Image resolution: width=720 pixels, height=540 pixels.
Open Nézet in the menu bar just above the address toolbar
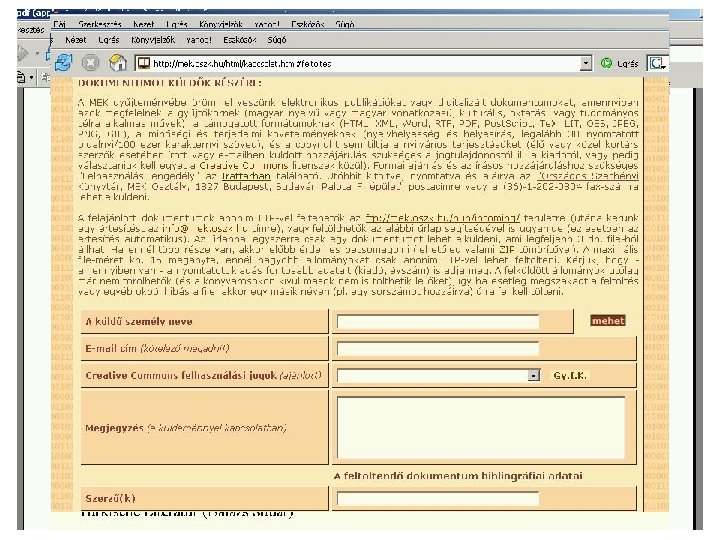click(x=76, y=40)
